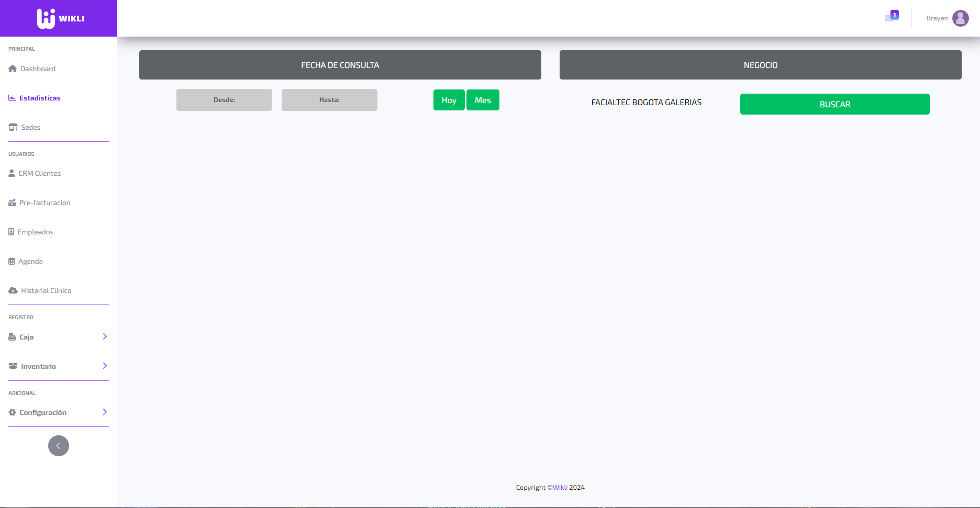The image size is (980, 508).
Task: Click the Brayan username text
Action: point(937,18)
